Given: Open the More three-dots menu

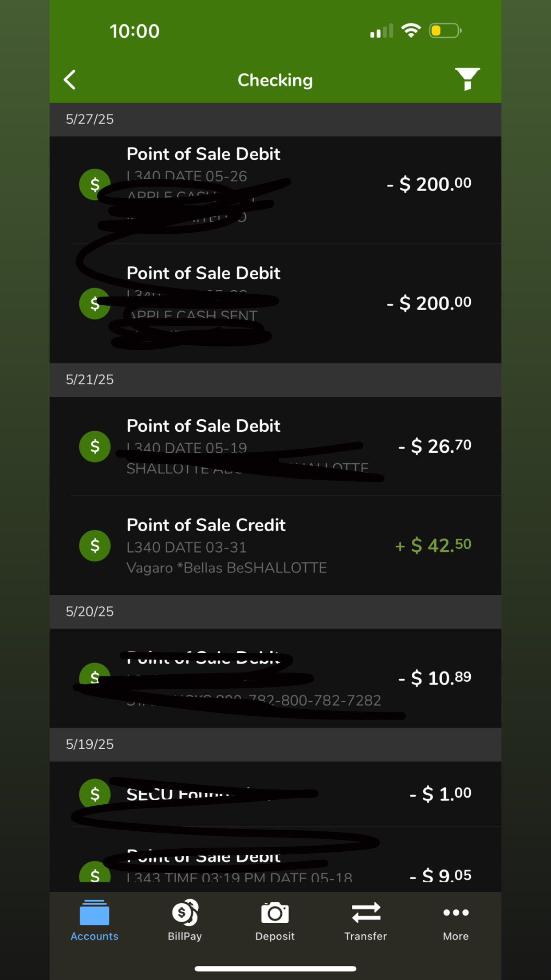Looking at the screenshot, I should [456, 913].
